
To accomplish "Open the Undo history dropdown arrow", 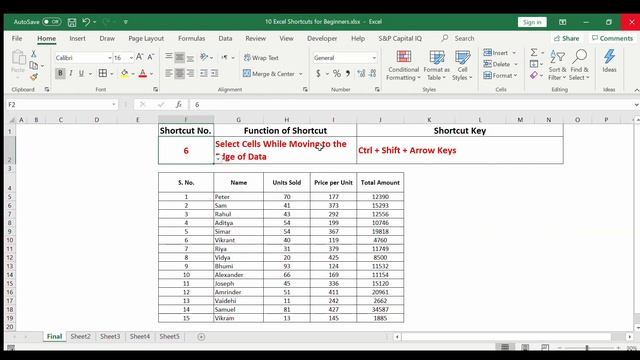I will tap(95, 22).
